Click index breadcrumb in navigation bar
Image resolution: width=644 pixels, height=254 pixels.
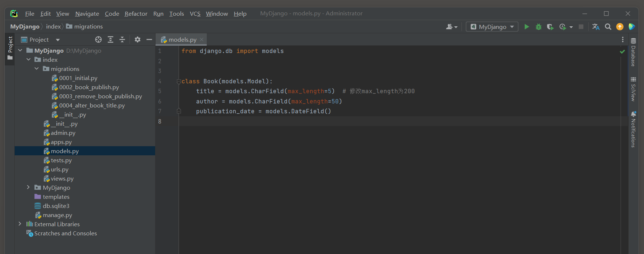53,27
